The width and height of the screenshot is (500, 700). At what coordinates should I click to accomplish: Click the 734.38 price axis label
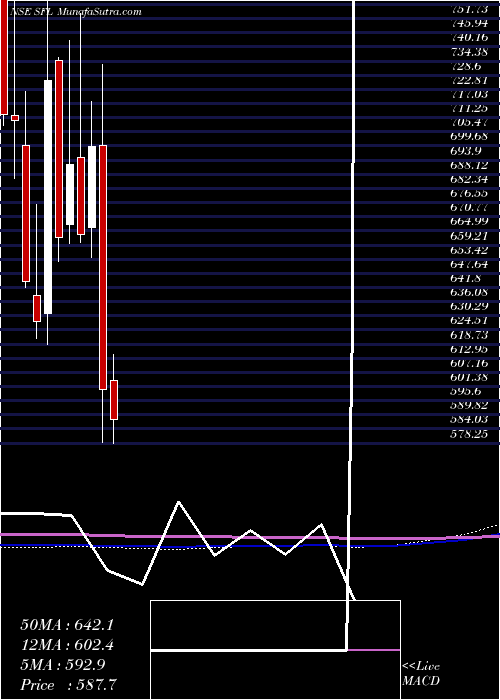tap(469, 52)
